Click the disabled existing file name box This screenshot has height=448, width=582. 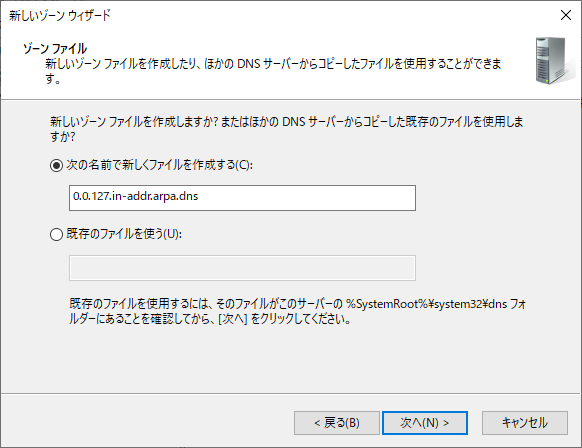(x=242, y=268)
